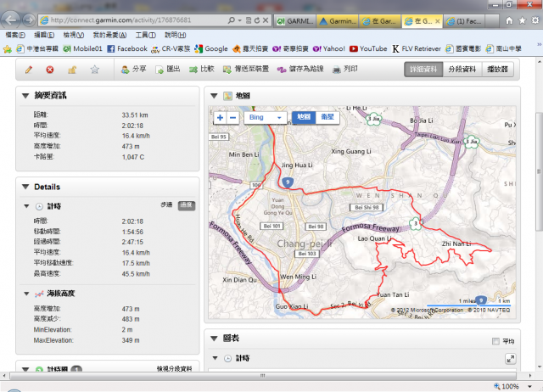Click the stop loading X icon
543x392 pixels.
click(266, 20)
